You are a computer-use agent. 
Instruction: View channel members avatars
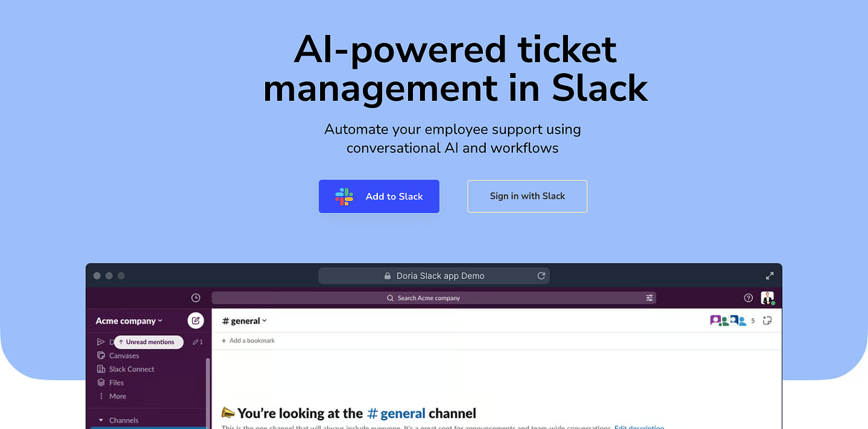click(x=728, y=321)
